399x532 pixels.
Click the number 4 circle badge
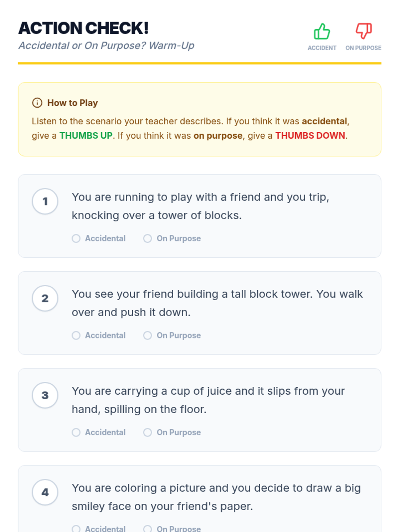click(x=45, y=492)
